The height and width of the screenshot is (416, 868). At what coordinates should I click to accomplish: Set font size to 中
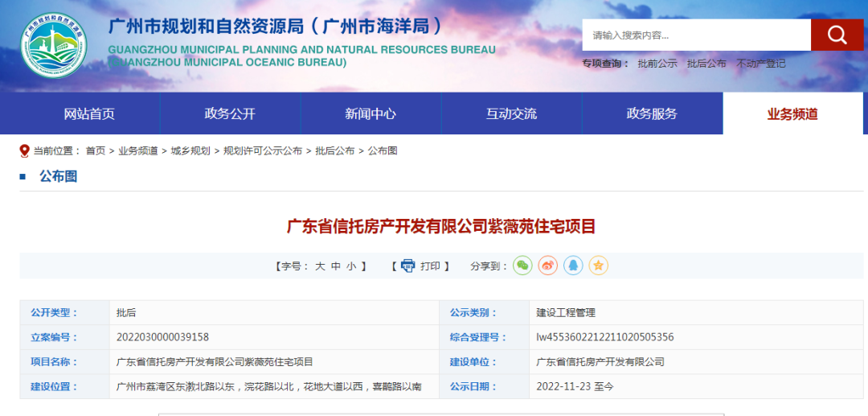click(335, 266)
